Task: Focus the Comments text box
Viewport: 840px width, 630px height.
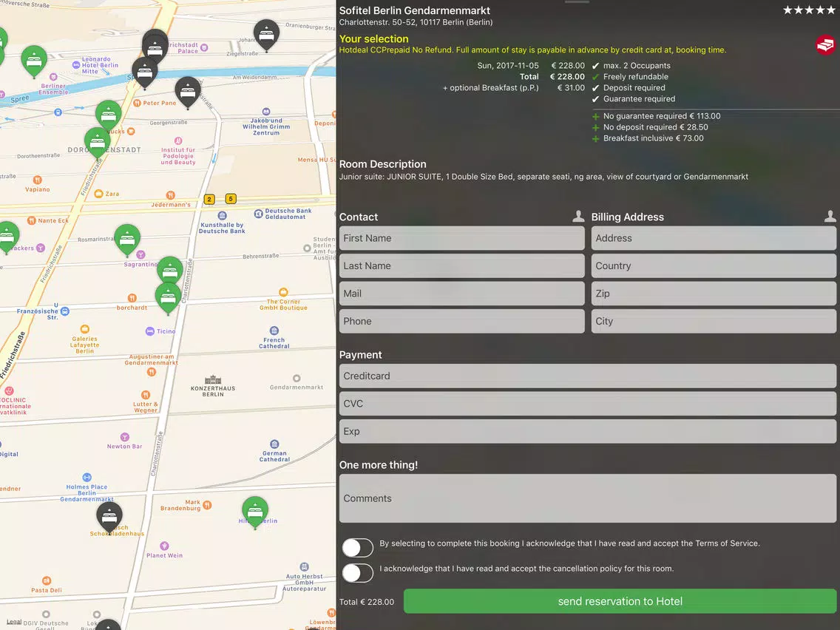Action: [x=588, y=498]
